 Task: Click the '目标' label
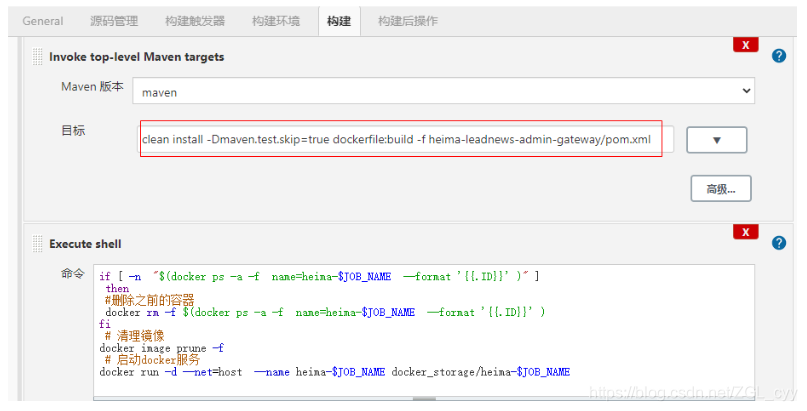[73, 131]
